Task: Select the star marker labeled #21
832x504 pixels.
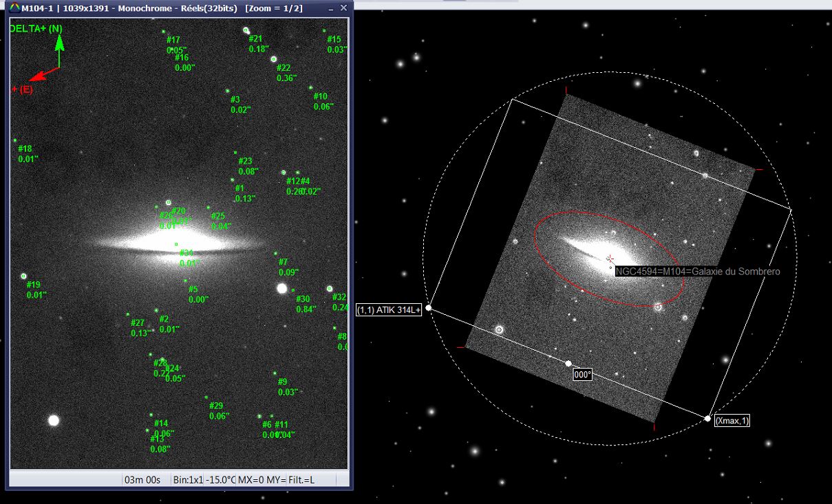Action: (x=246, y=30)
